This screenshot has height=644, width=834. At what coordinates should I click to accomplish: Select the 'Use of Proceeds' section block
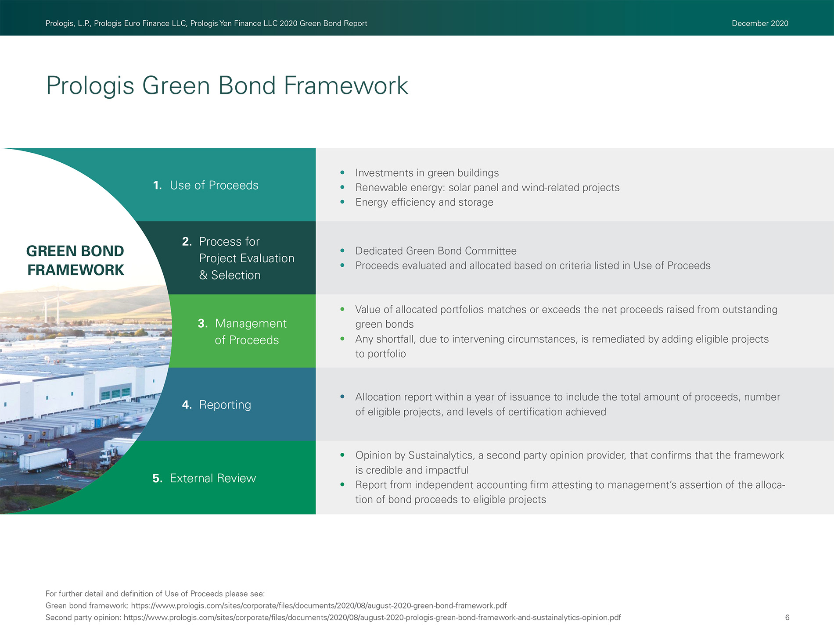[x=214, y=185]
